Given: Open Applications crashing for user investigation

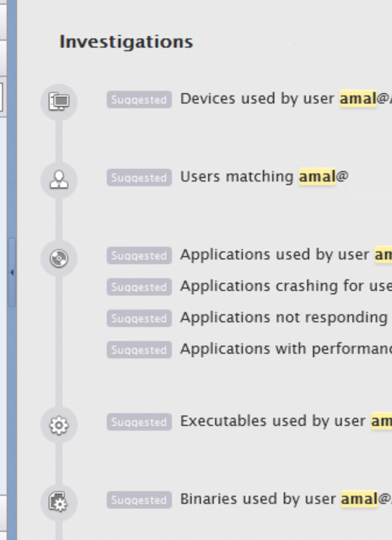Looking at the screenshot, I should [x=286, y=286].
